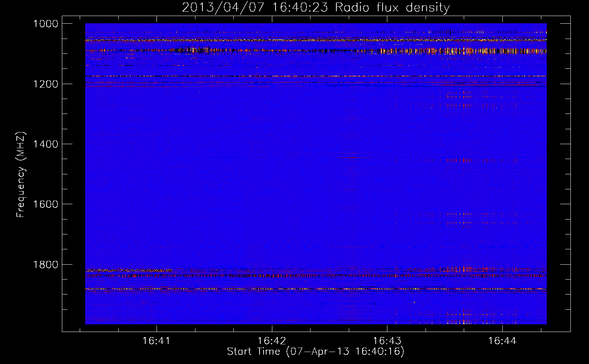This screenshot has width=589, height=364.
Task: Click the 1200 frequency tick label
Action: click(x=46, y=84)
